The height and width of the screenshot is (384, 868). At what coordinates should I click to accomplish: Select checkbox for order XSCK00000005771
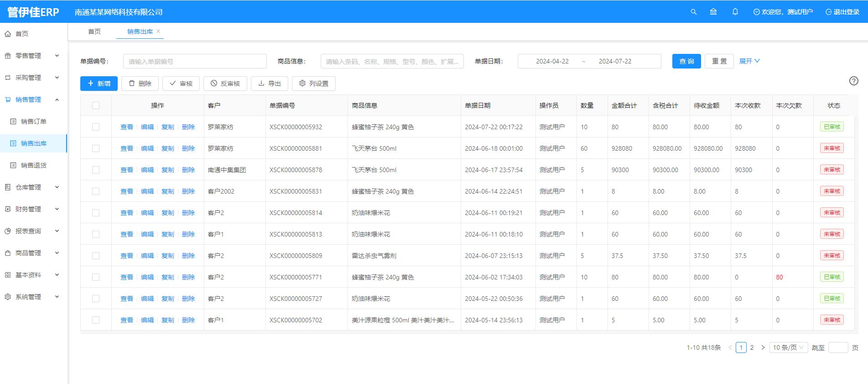point(96,277)
